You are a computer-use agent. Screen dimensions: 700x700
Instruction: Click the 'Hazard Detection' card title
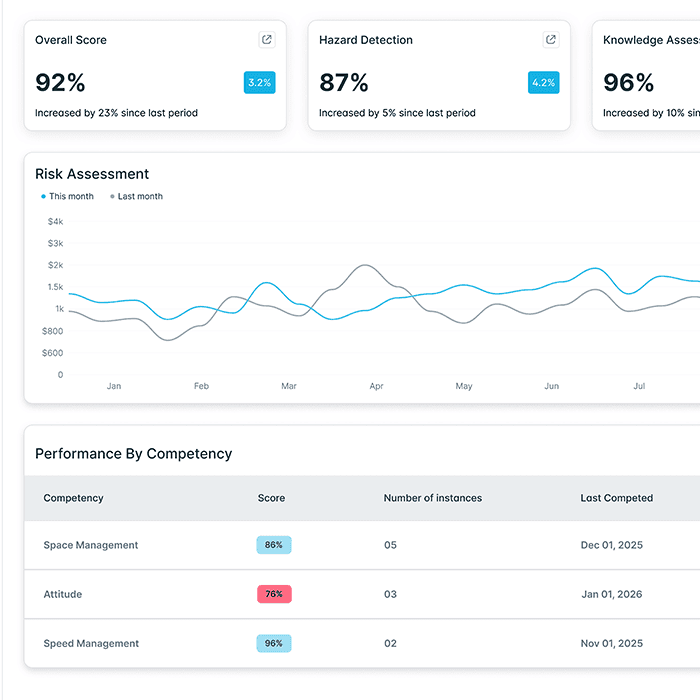point(366,40)
